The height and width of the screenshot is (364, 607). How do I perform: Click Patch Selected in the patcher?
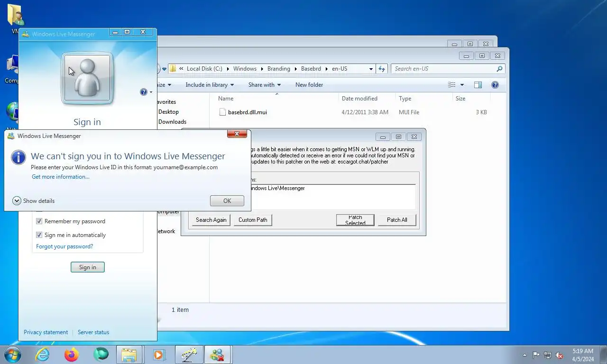point(355,220)
